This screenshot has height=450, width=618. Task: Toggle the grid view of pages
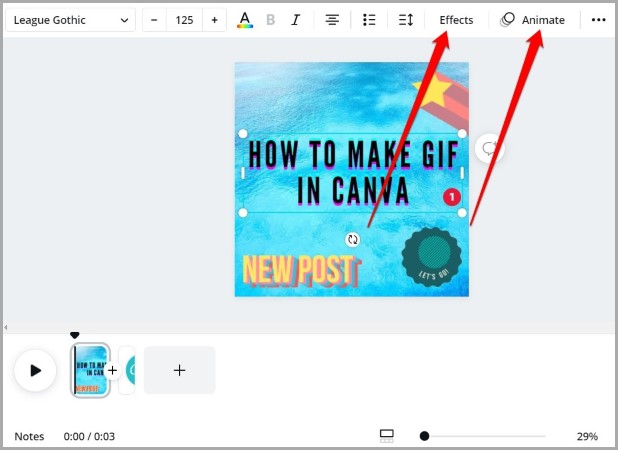click(x=386, y=436)
